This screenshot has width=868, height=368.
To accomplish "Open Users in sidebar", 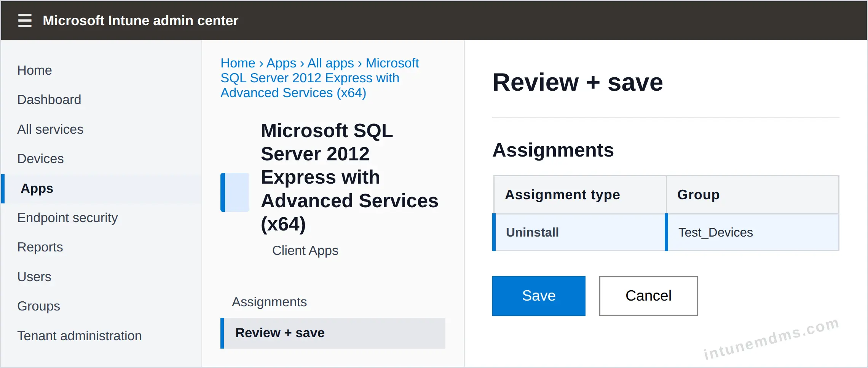I will tap(34, 277).
